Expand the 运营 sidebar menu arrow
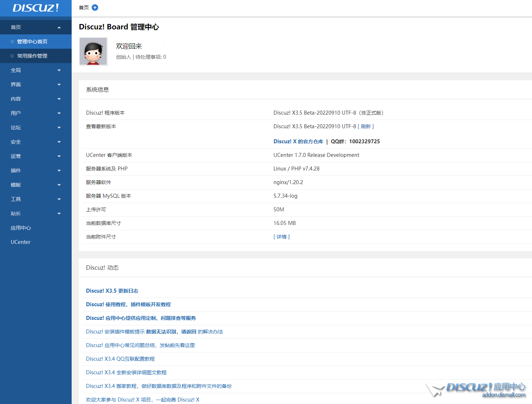This screenshot has height=404, width=532. (59, 157)
